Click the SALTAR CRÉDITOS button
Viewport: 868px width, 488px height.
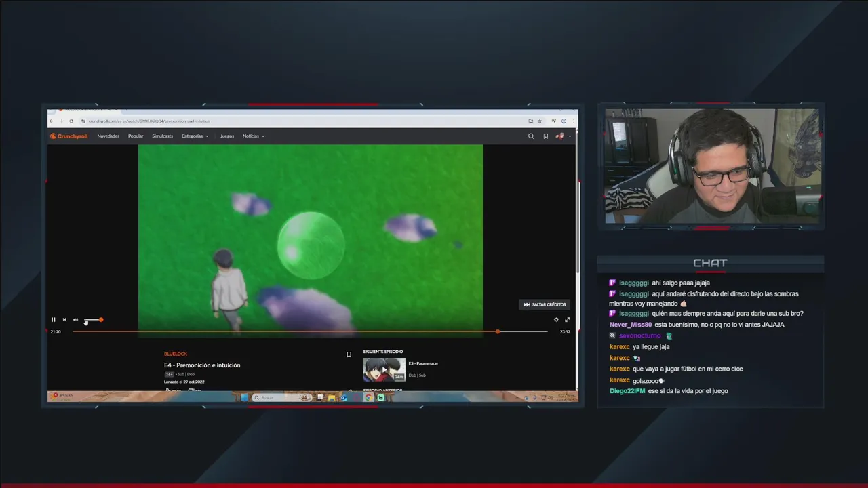545,304
